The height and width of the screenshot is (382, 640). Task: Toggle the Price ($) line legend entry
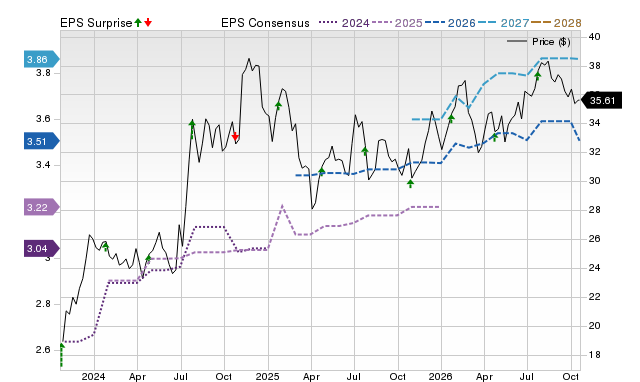tap(539, 42)
